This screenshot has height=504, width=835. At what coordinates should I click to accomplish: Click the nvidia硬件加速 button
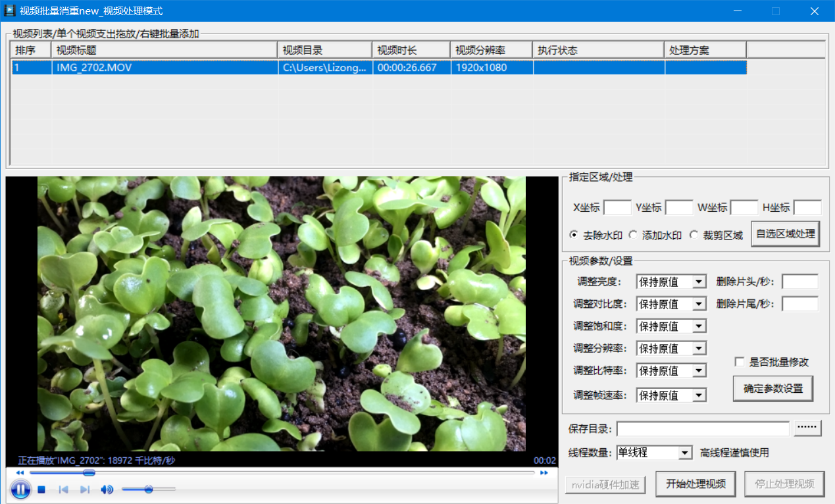[x=605, y=485]
